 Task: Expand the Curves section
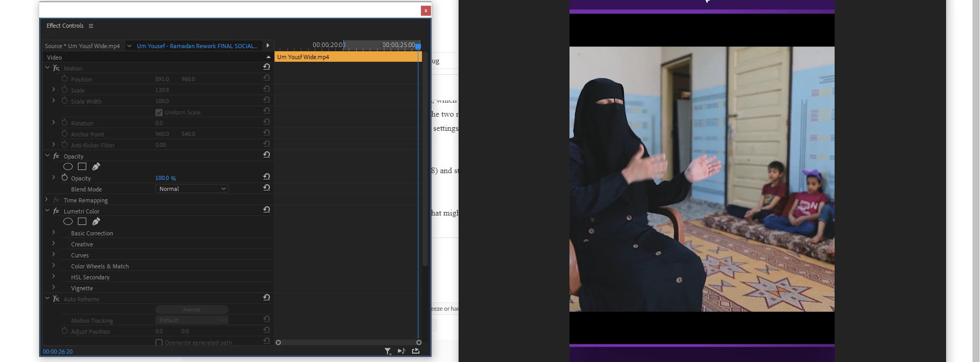54,254
